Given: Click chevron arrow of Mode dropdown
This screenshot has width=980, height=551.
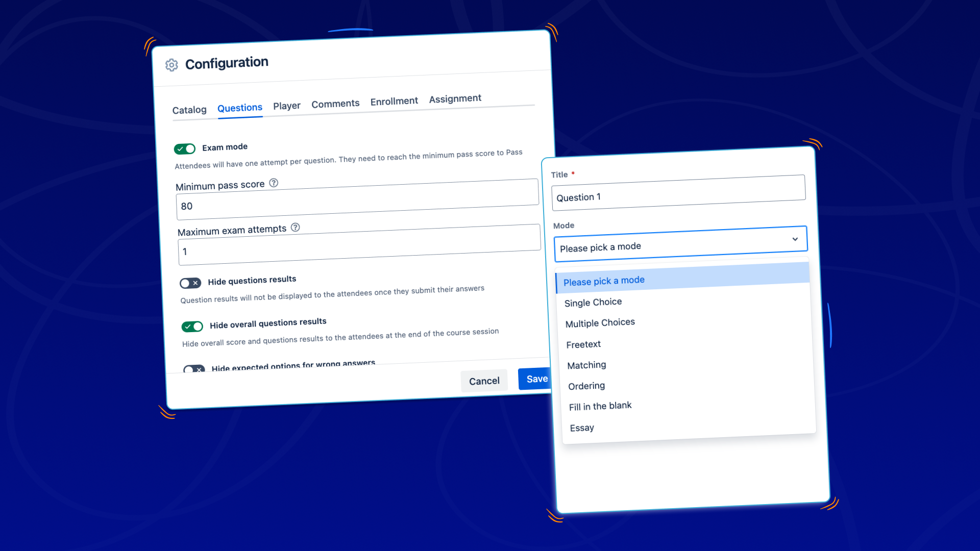Looking at the screenshot, I should 795,239.
